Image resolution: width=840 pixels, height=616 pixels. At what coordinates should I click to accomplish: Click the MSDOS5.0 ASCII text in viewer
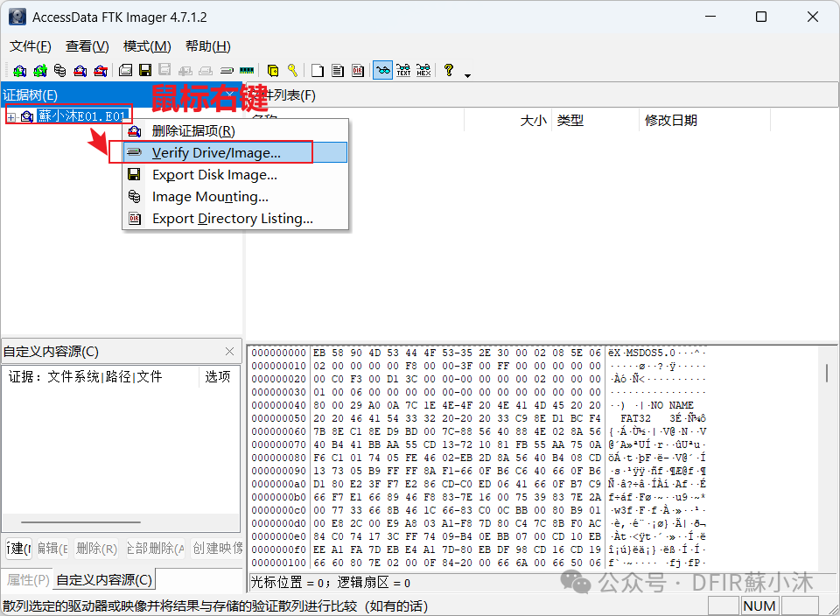[x=650, y=353]
